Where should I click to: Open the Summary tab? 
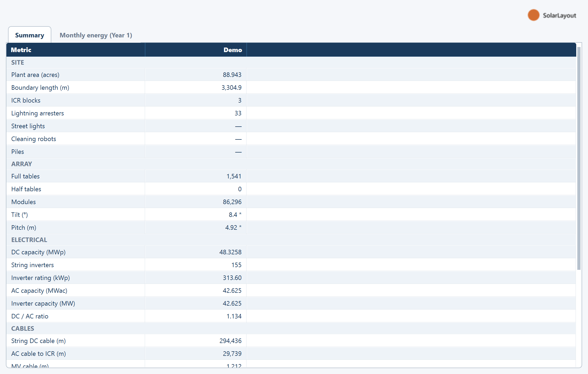click(x=30, y=35)
